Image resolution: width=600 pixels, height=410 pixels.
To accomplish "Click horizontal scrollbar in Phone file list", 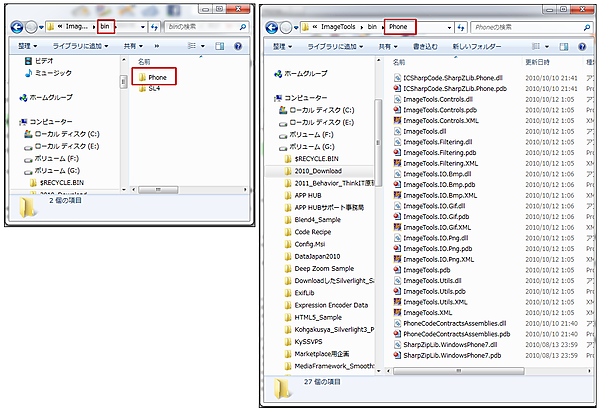I will (458, 371).
